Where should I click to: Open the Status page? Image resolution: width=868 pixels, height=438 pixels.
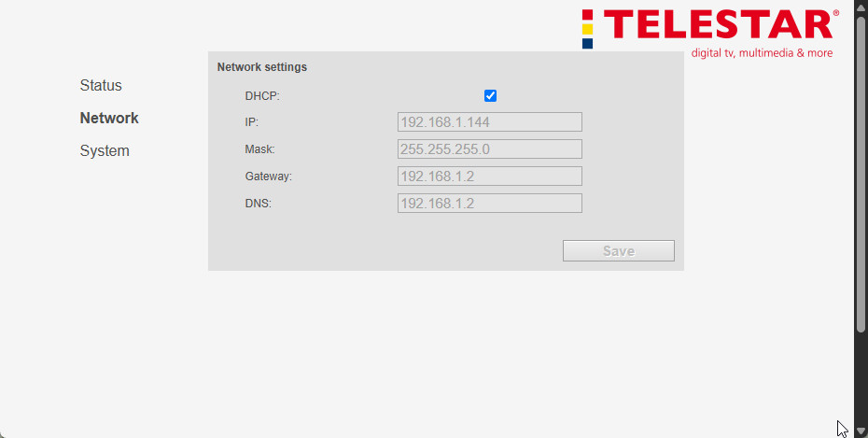pos(101,86)
